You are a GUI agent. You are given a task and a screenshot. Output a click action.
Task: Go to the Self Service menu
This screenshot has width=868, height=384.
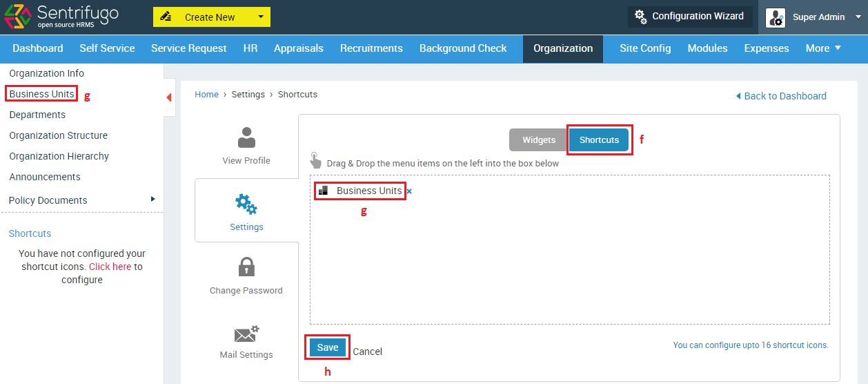pos(107,48)
